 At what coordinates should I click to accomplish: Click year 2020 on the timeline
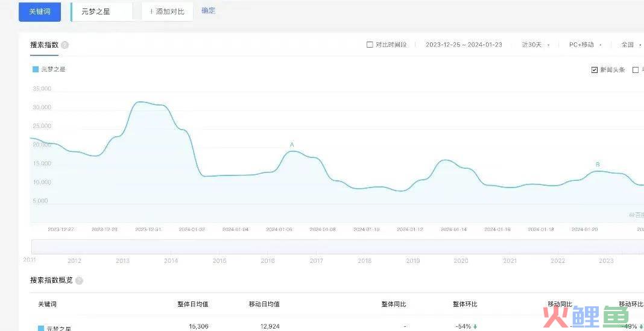461,261
